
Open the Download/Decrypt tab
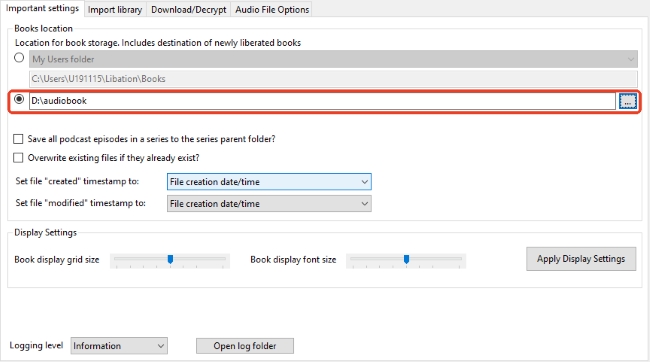tap(189, 10)
